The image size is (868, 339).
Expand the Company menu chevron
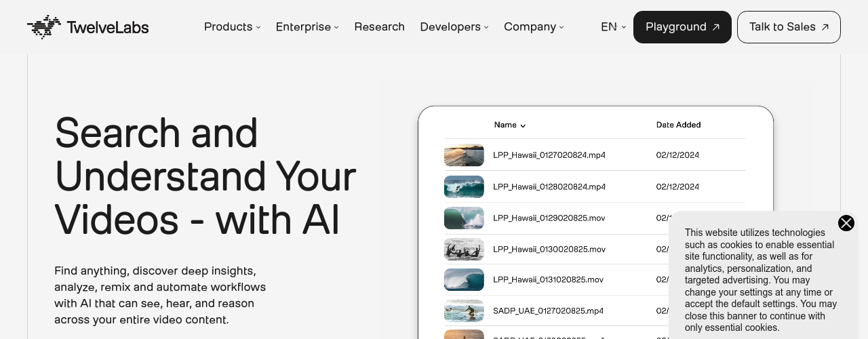point(561,27)
